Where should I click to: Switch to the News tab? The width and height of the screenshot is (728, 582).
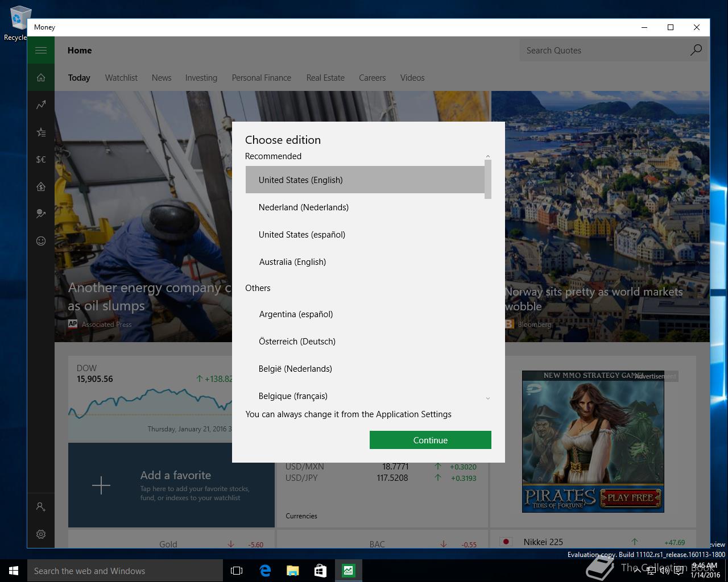click(x=162, y=78)
